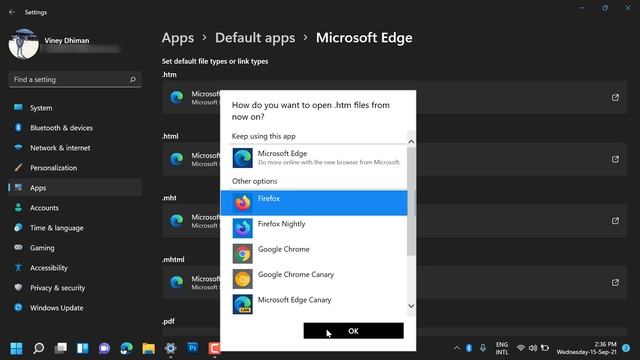Click volume speaker tray icon
The height and width of the screenshot is (360, 640).
click(533, 348)
